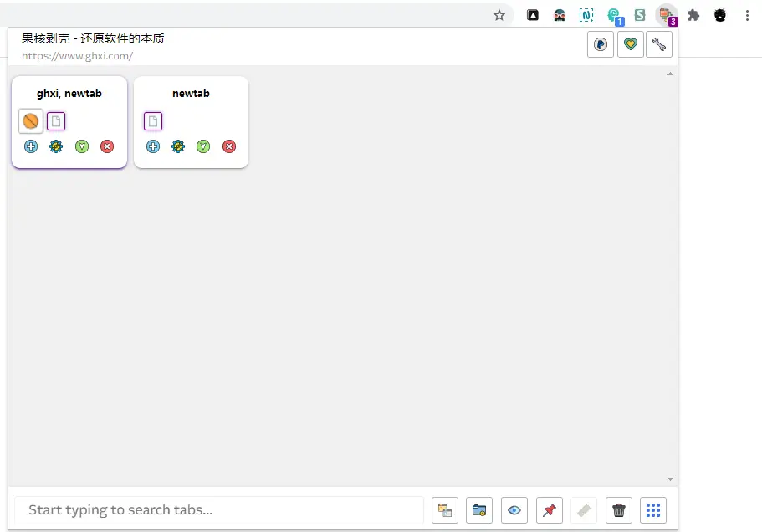Close the newtab window with red X
Screen dimensions: 762x532
tap(229, 146)
